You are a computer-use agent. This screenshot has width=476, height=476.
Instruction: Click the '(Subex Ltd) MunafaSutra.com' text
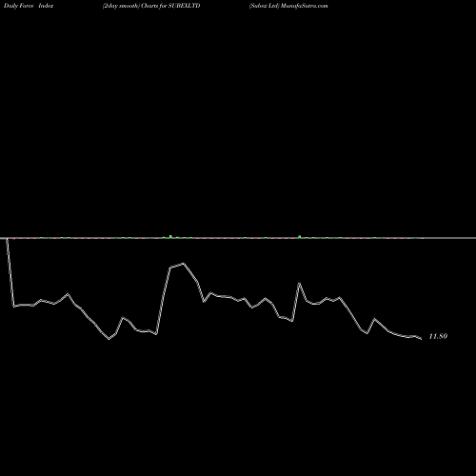[288, 6]
